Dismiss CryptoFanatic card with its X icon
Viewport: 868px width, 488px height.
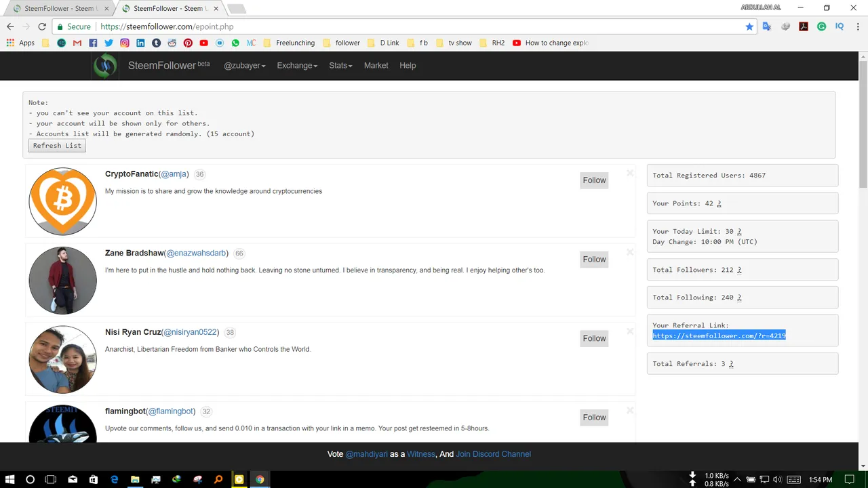(630, 173)
